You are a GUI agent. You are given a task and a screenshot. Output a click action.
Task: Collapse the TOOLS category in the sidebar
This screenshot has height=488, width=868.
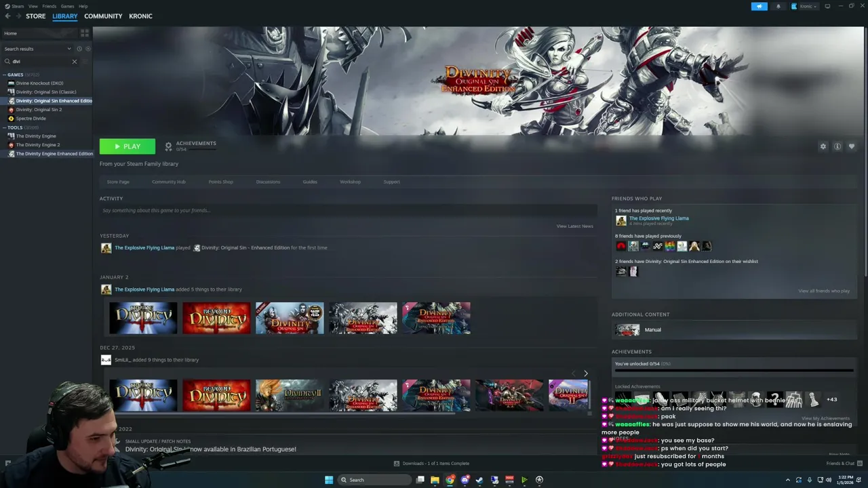4,127
